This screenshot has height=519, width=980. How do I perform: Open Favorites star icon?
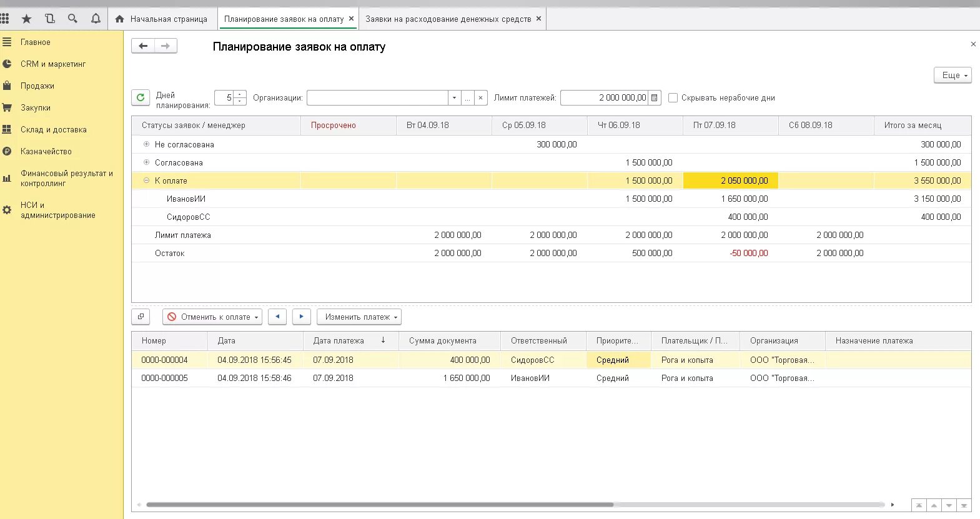(x=26, y=19)
